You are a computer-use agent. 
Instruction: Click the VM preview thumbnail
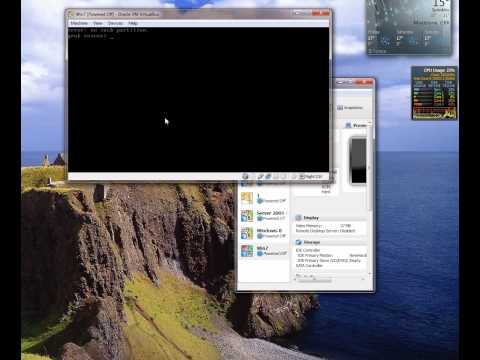(359, 160)
